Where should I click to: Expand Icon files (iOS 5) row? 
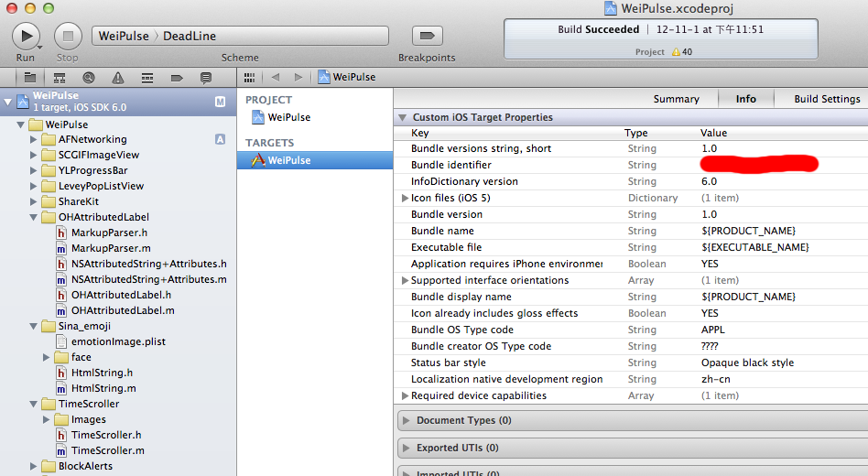[x=405, y=198]
